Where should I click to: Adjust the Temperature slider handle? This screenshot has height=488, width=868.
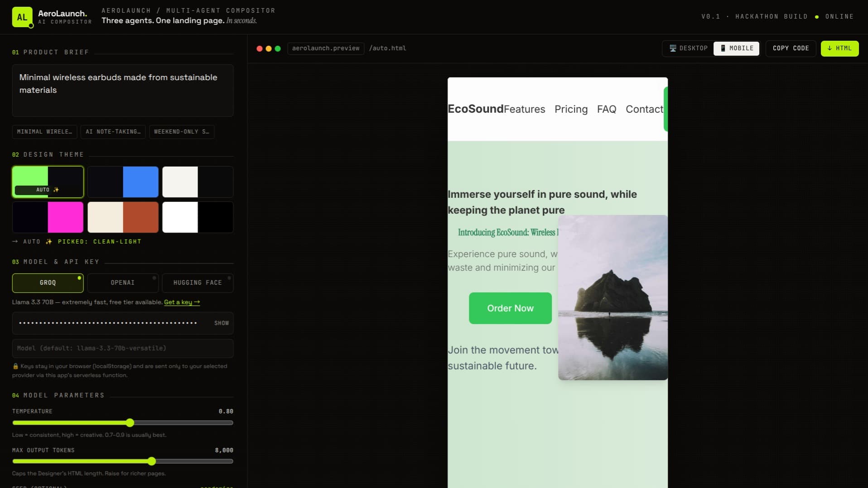pyautogui.click(x=130, y=423)
